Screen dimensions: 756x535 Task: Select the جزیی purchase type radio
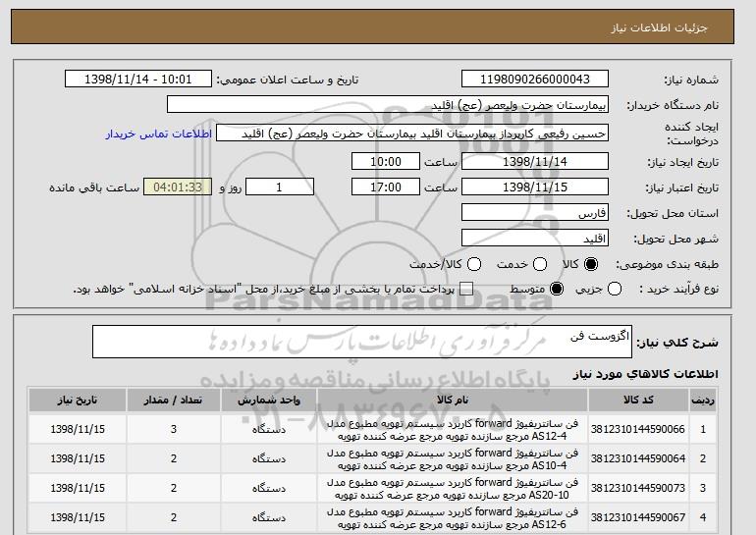615,290
